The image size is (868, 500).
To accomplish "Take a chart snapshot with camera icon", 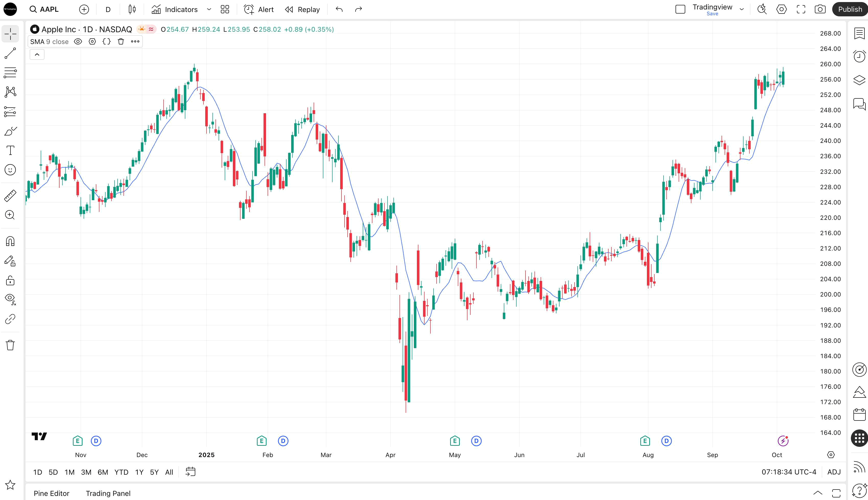I will point(820,9).
